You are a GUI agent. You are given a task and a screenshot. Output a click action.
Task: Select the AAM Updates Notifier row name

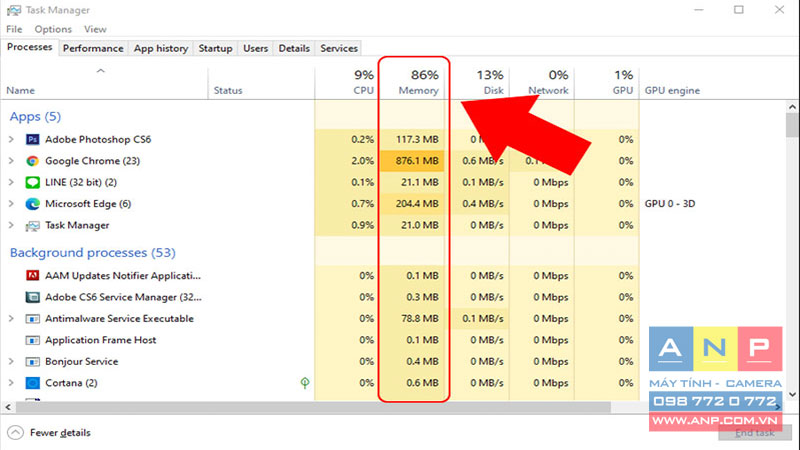point(123,276)
